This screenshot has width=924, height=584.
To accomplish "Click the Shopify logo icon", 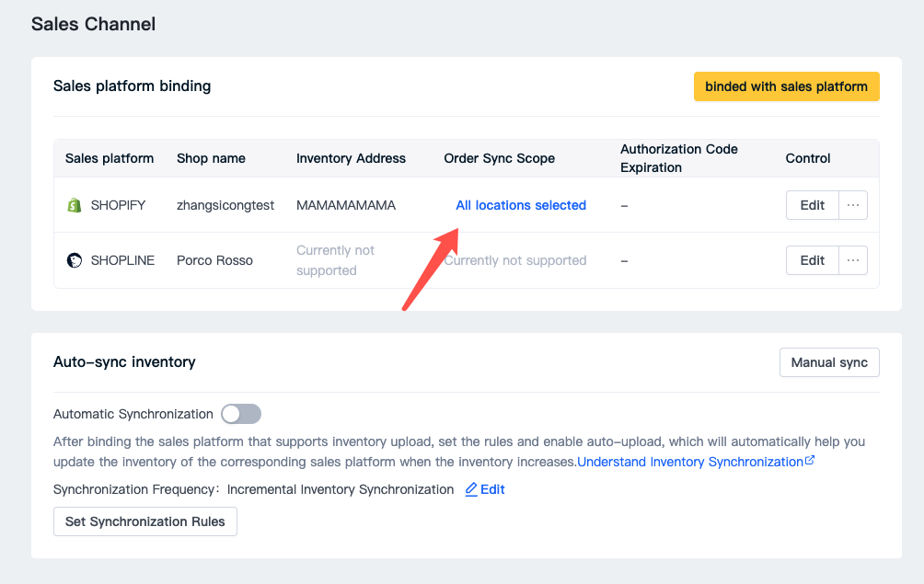I will click(x=75, y=205).
